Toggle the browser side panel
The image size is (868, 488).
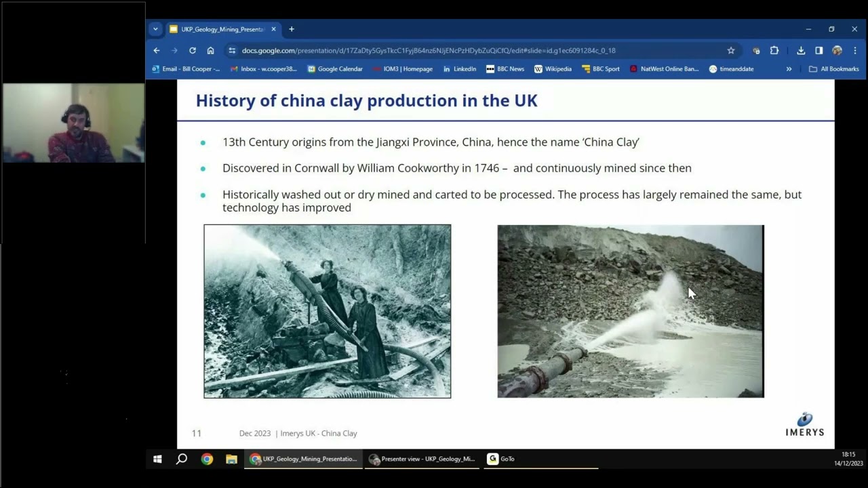tap(819, 50)
